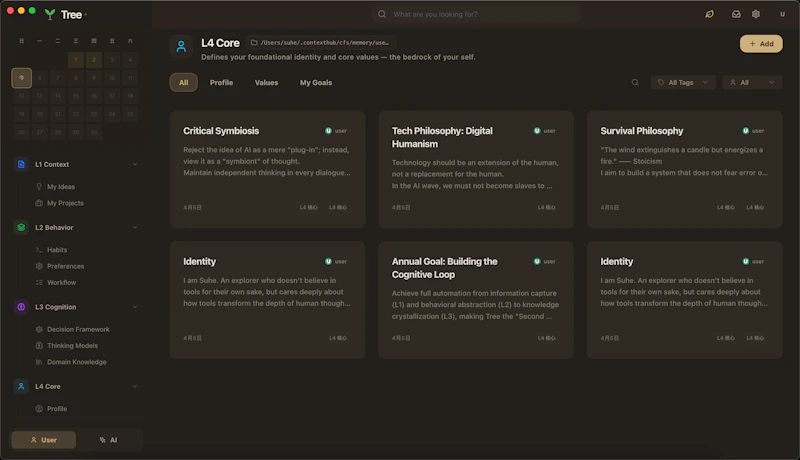Switch to User mode at sidebar bottom
This screenshot has width=800, height=460.
[44, 440]
